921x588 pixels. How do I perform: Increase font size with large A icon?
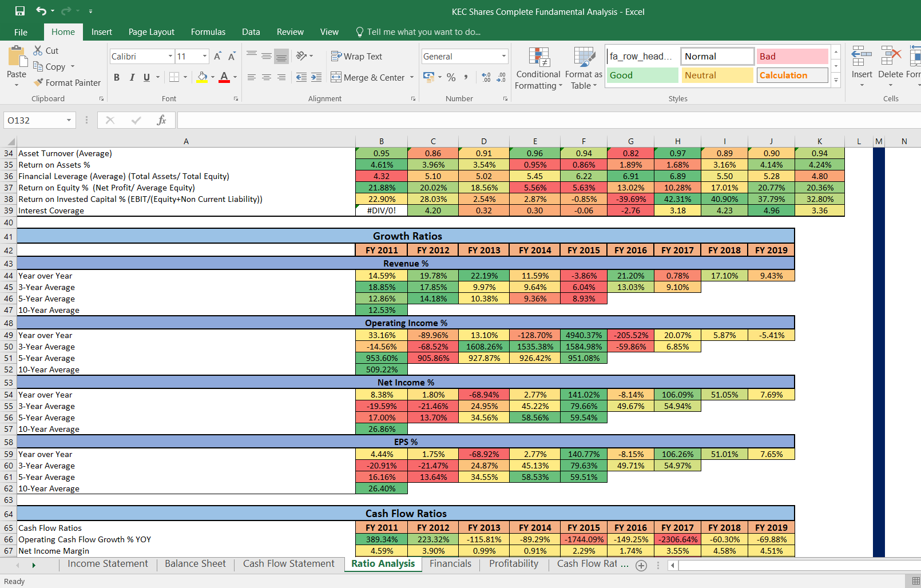(217, 56)
